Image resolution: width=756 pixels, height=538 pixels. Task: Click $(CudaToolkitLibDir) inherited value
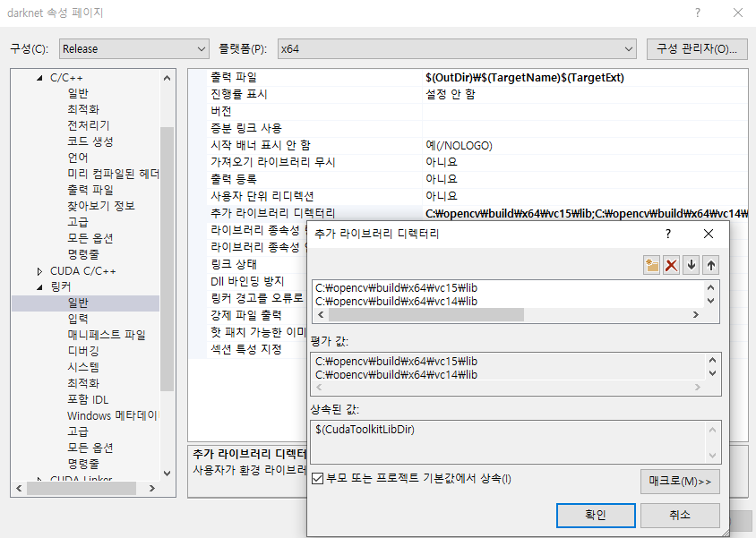(365, 429)
